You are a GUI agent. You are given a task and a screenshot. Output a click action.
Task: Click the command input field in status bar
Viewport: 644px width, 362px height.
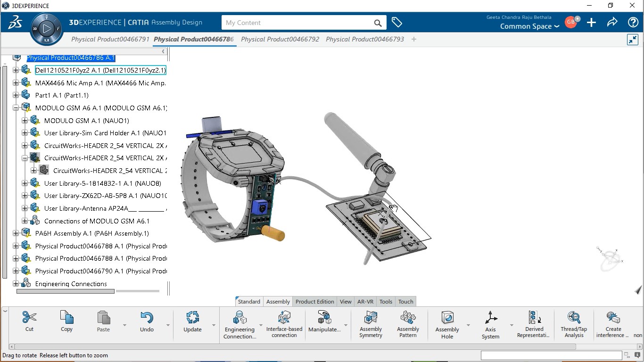551,355
